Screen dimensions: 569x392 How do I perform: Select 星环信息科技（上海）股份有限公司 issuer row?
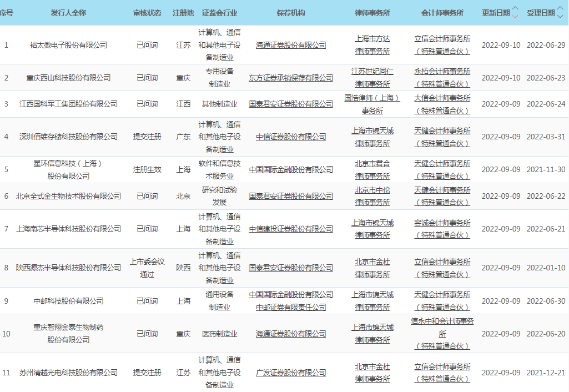click(68, 170)
